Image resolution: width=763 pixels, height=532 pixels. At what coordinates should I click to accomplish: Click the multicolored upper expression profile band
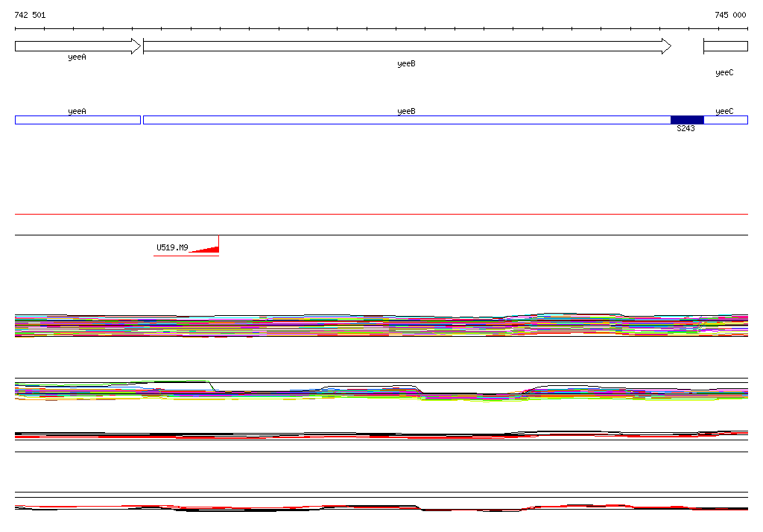click(381, 325)
